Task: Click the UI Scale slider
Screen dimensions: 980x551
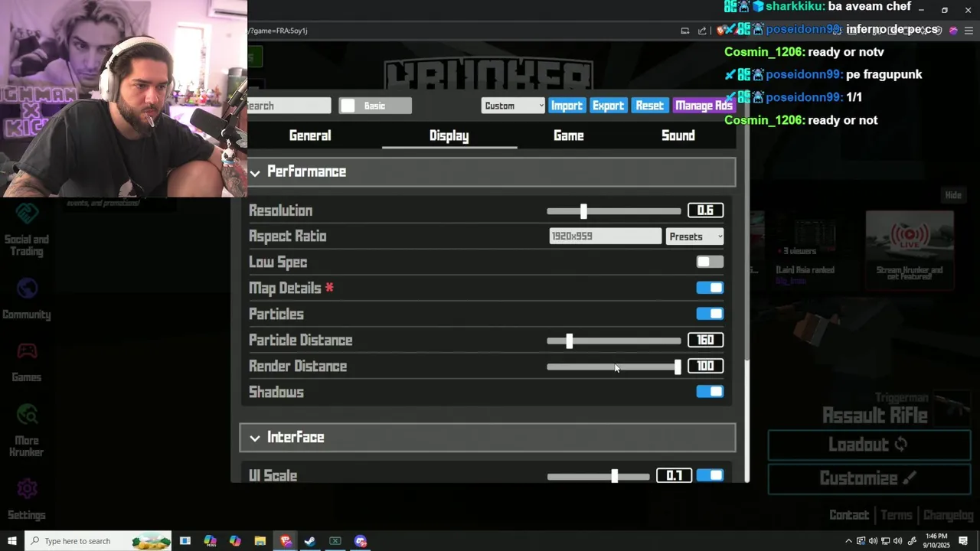Action: click(x=598, y=476)
